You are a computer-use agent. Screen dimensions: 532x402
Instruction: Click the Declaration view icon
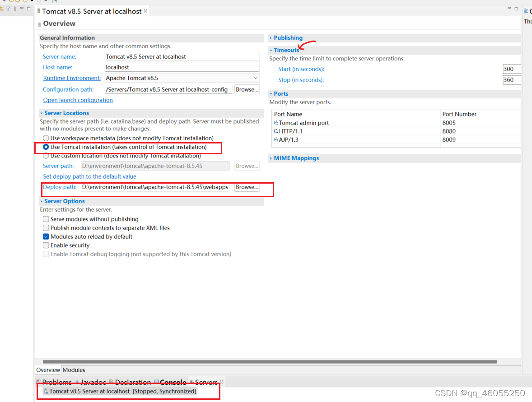click(111, 382)
